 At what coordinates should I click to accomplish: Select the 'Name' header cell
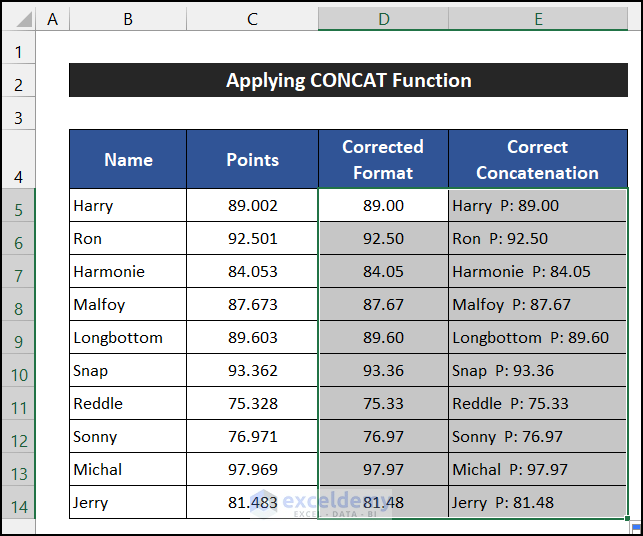pyautogui.click(x=128, y=159)
